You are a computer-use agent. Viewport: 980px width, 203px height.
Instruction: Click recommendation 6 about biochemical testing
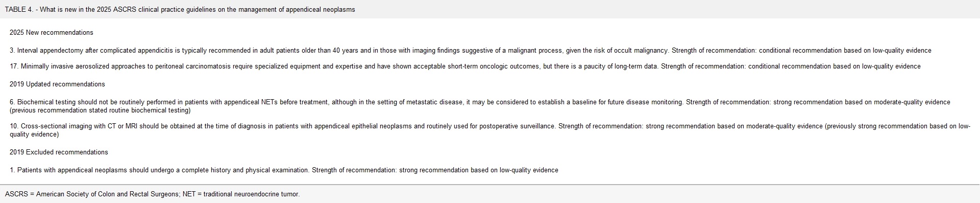point(480,106)
